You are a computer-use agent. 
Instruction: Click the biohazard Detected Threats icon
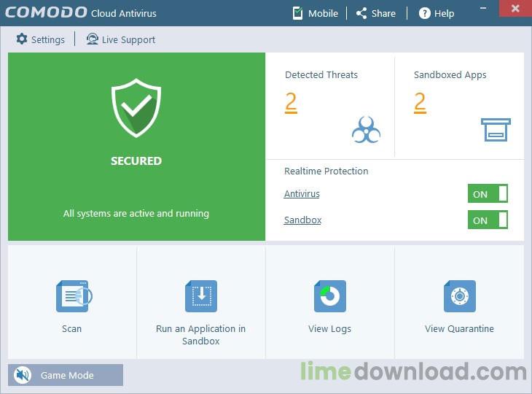pos(366,130)
